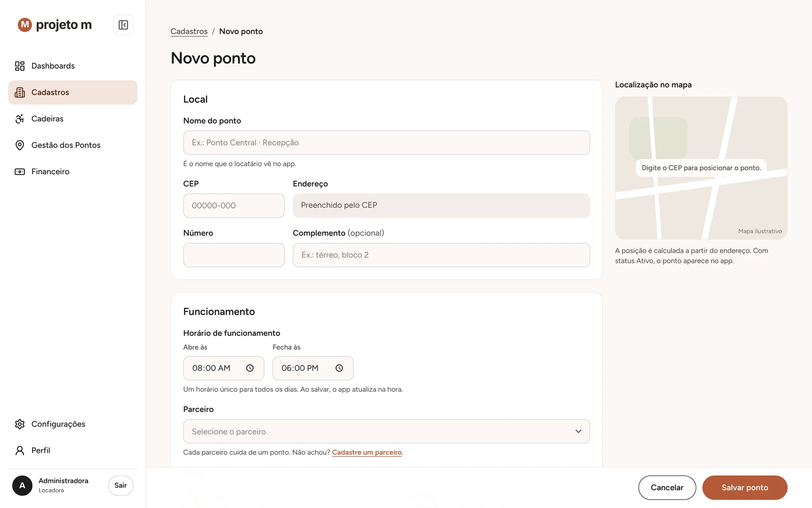The height and width of the screenshot is (508, 812).
Task: Expand the Parceiro dropdown chevron
Action: coord(579,431)
